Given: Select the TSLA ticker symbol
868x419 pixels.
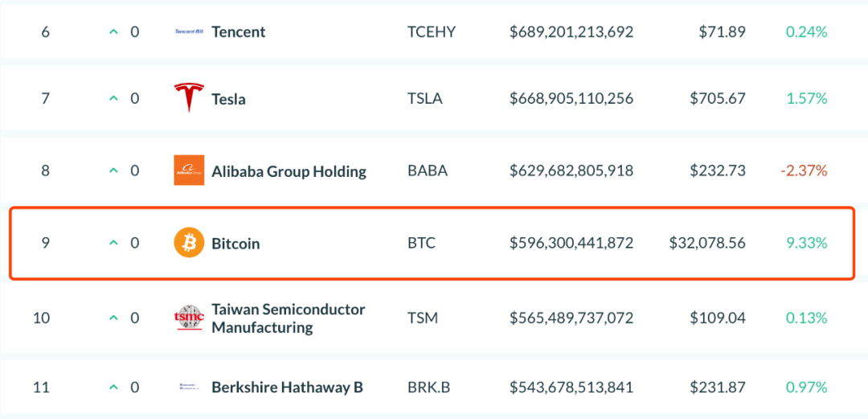Looking at the screenshot, I should pos(425,99).
